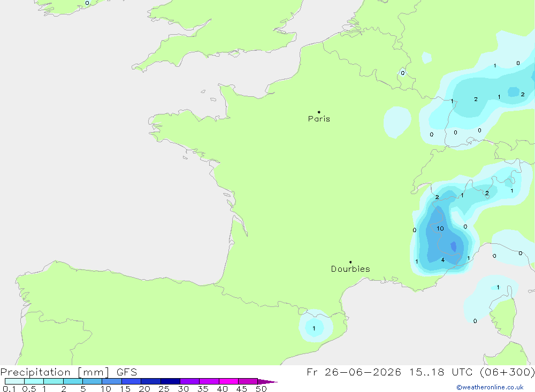Select the Dourbies location dot marker

point(350,262)
